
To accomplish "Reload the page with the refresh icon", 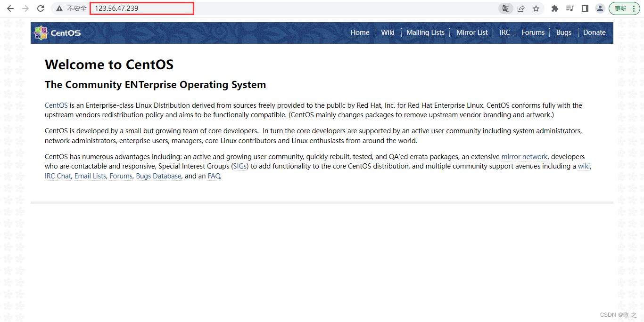I will click(41, 8).
